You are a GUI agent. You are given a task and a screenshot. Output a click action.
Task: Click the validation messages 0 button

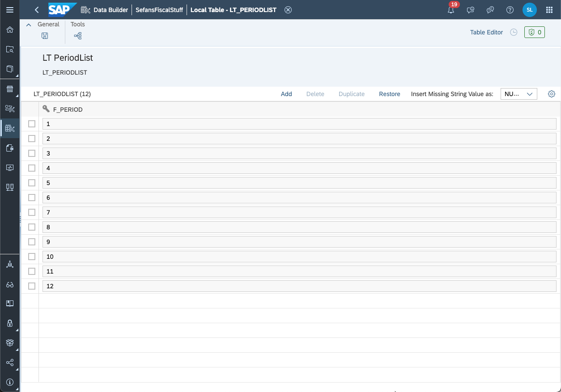click(x=535, y=32)
